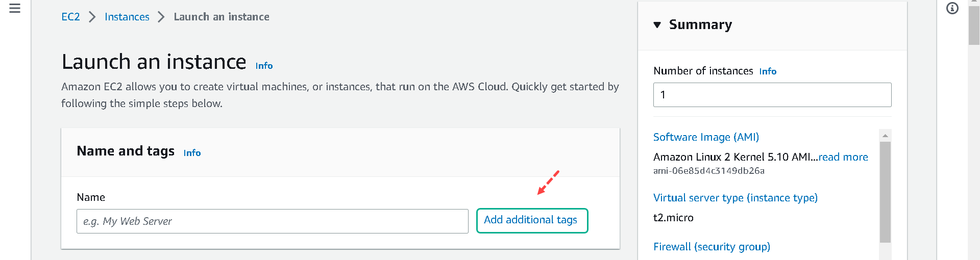Focus the Number of instances field
The image size is (980, 260).
click(x=772, y=95)
